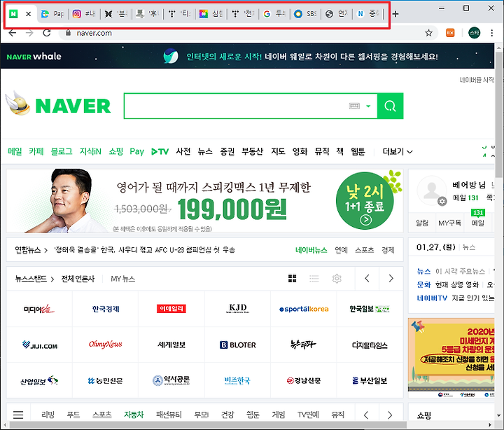Click the browser back arrow
This screenshot has width=504, height=430.
click(x=12, y=33)
